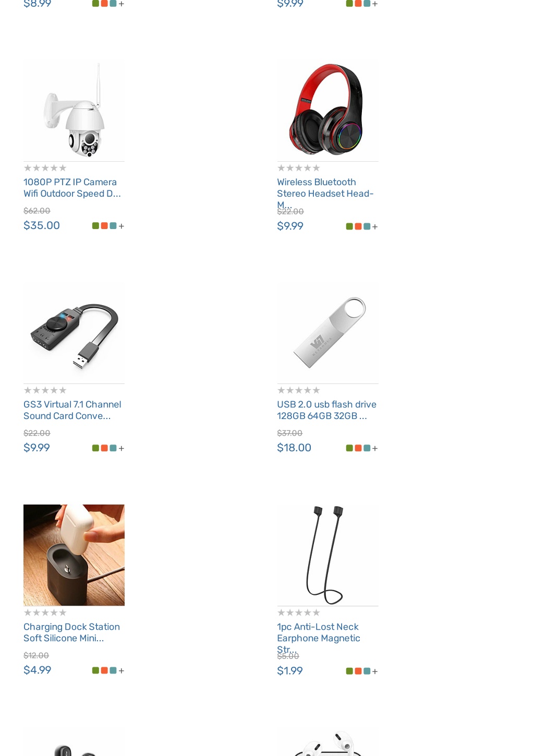Click the charging dock photo thumbnail
The image size is (534, 756).
74,555
